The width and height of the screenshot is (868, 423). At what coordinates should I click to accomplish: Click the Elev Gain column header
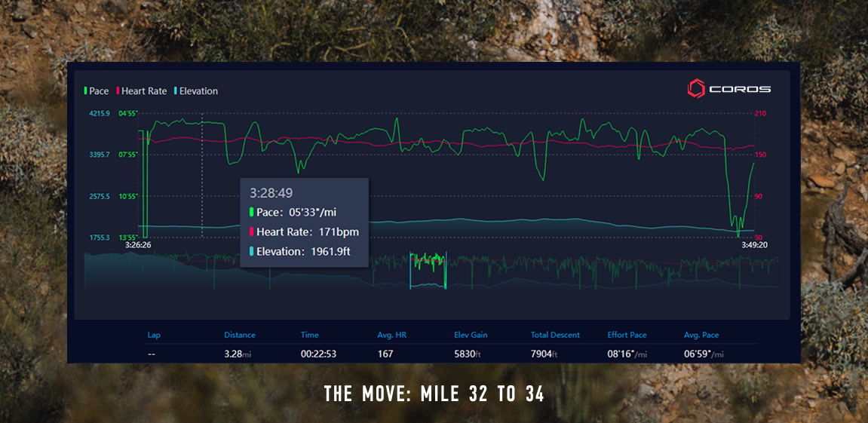(x=472, y=335)
